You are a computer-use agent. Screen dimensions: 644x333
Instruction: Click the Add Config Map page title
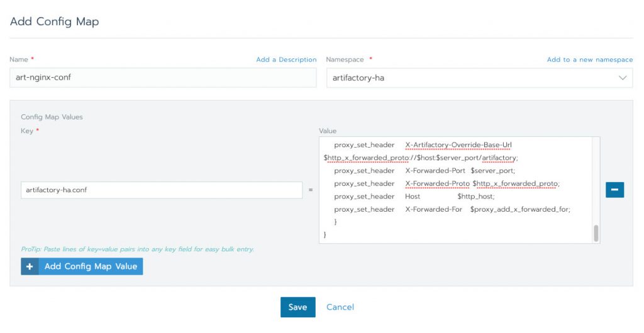(x=54, y=22)
